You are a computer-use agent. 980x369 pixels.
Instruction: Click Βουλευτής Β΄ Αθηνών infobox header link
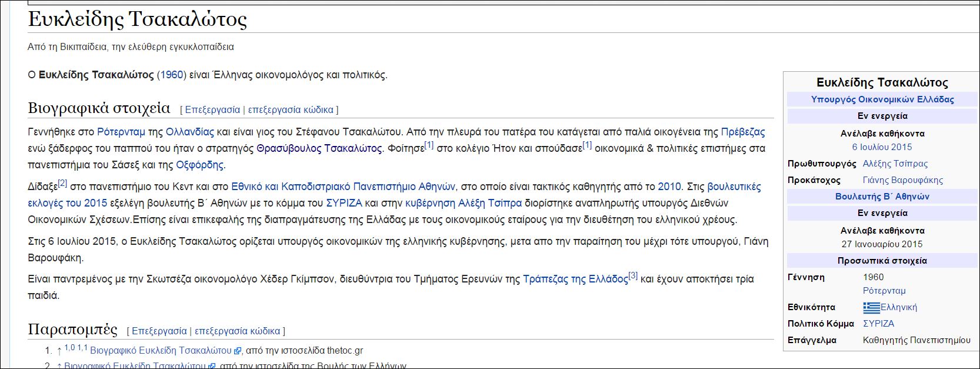pos(882,197)
